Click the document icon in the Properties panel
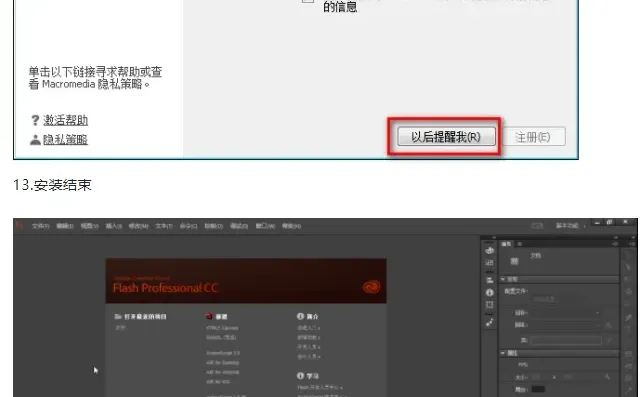641x397 pixels. (514, 261)
